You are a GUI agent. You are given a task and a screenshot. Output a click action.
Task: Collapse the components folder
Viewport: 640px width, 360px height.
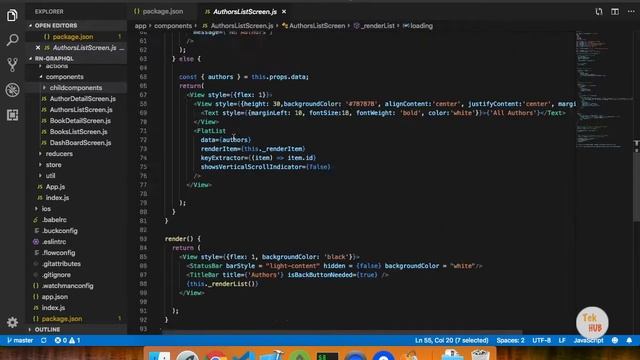click(x=64, y=77)
